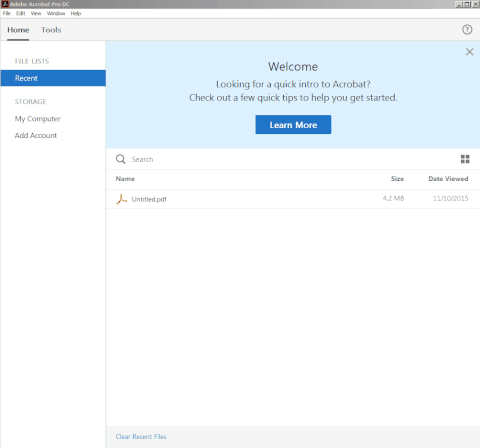This screenshot has height=448, width=480.
Task: Select the Untitled.pdf file name
Action: (149, 199)
